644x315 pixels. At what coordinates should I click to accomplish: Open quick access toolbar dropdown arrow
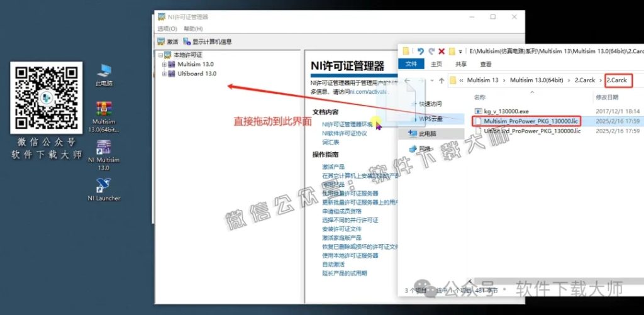coord(460,52)
